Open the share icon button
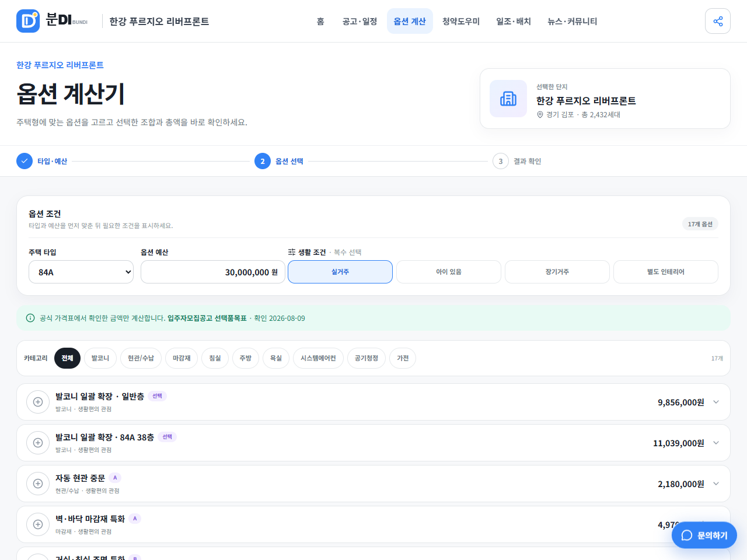 [718, 21]
